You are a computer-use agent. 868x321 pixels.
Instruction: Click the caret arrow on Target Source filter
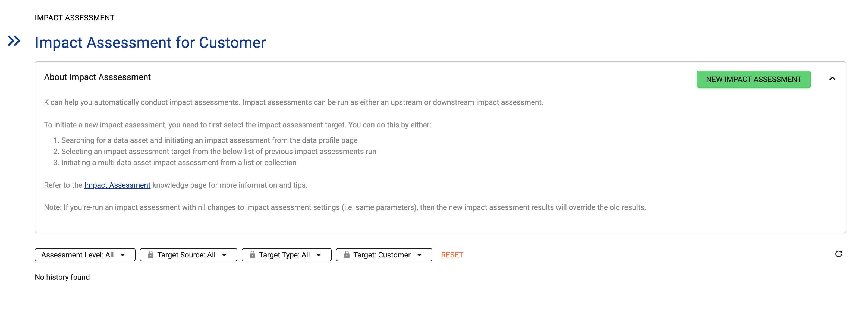pyautogui.click(x=224, y=255)
